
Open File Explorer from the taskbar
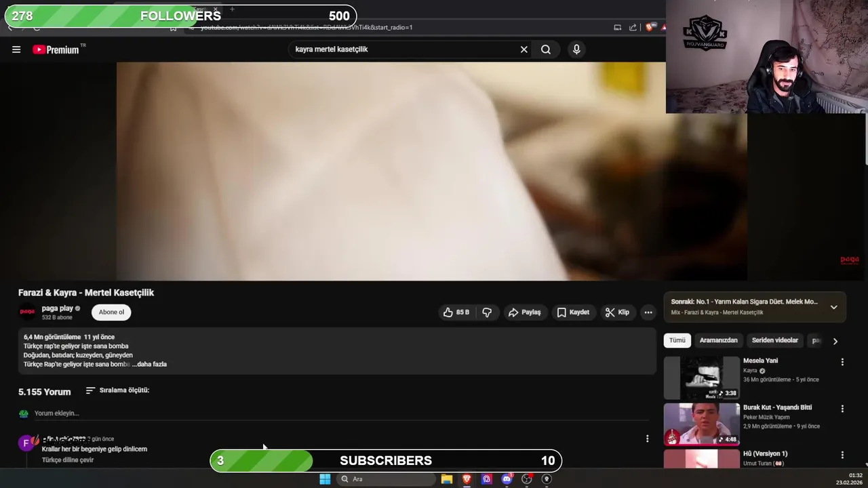[x=447, y=479]
